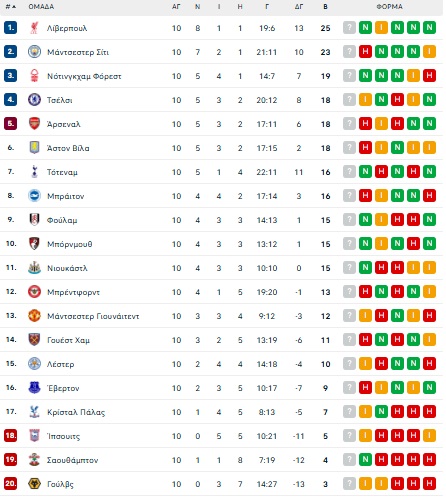Open the Nottingham Forest crest icon
Viewport: 446px width, 497px height.
pos(34,76)
